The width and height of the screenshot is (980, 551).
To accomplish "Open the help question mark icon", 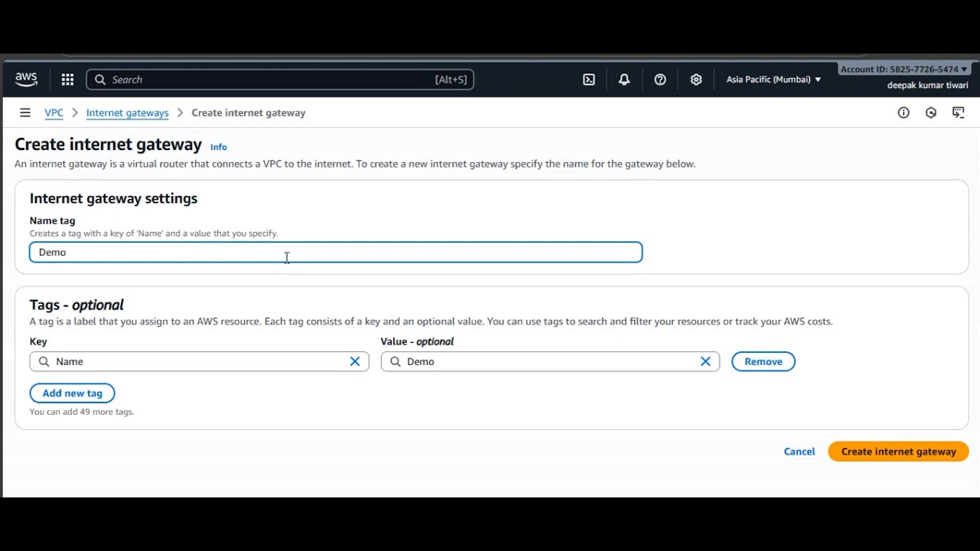I will pyautogui.click(x=660, y=80).
